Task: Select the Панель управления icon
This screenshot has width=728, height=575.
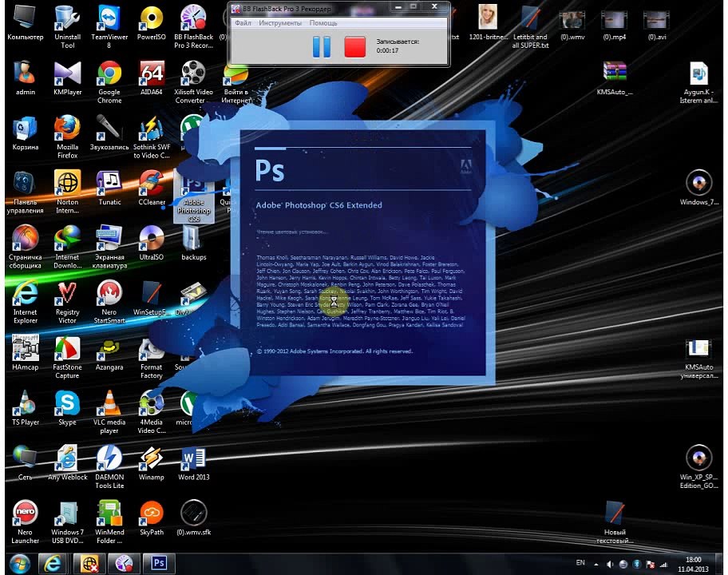Action: tap(25, 192)
